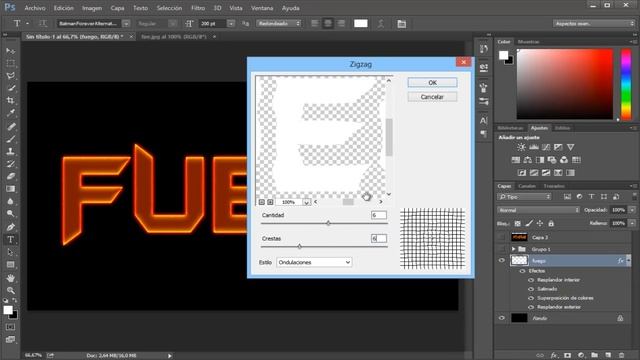Image resolution: width=640 pixels, height=360 pixels.
Task: Select the Move tool in the toolbox
Action: pyautogui.click(x=11, y=51)
